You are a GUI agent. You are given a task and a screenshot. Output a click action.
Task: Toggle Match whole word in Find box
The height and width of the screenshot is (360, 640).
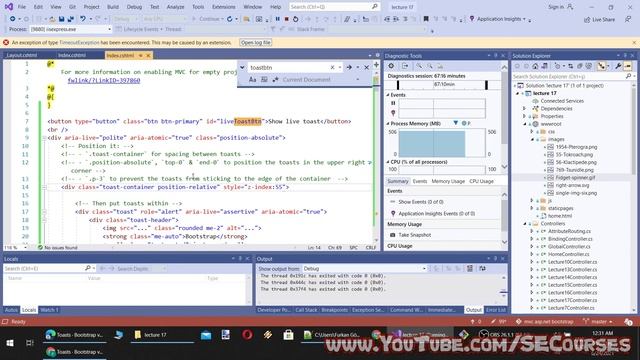coord(264,80)
